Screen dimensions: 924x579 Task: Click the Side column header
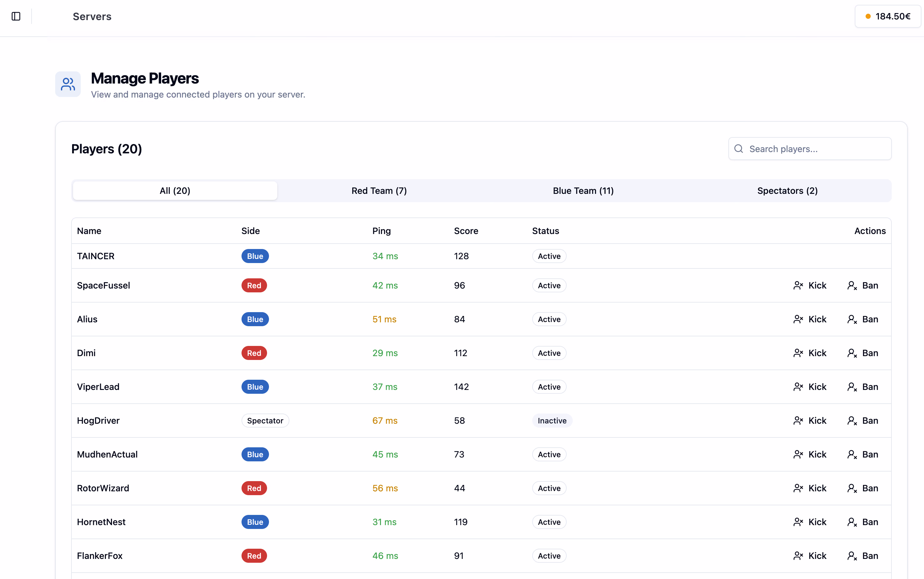tap(250, 231)
